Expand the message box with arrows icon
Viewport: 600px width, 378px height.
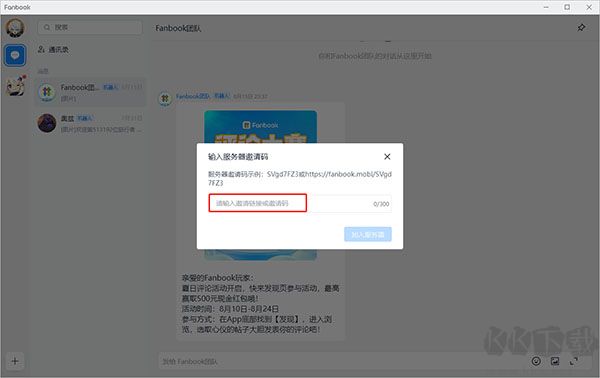[574, 361]
